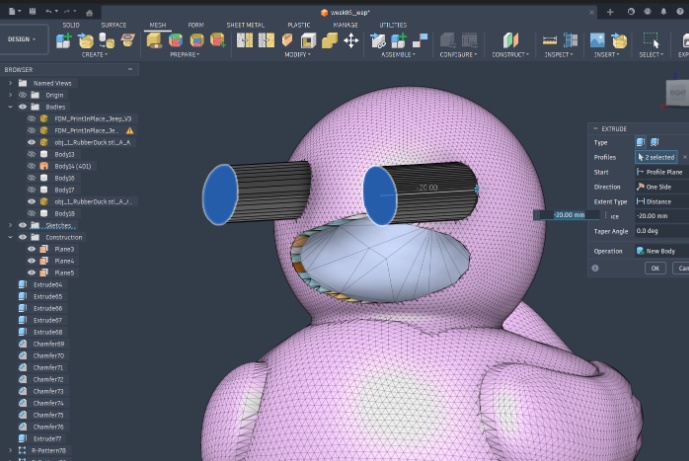This screenshot has height=461, width=689.
Task: Click the Undo arrow icon
Action: pos(48,11)
